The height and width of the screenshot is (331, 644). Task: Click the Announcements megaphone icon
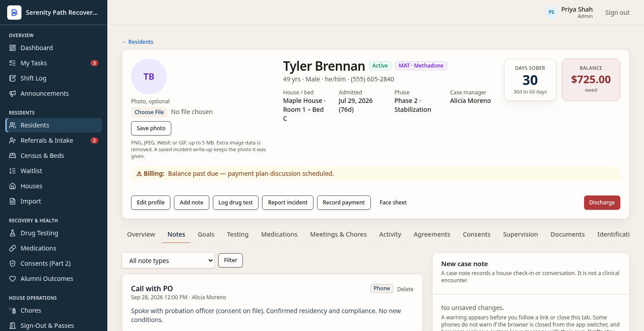(x=13, y=93)
